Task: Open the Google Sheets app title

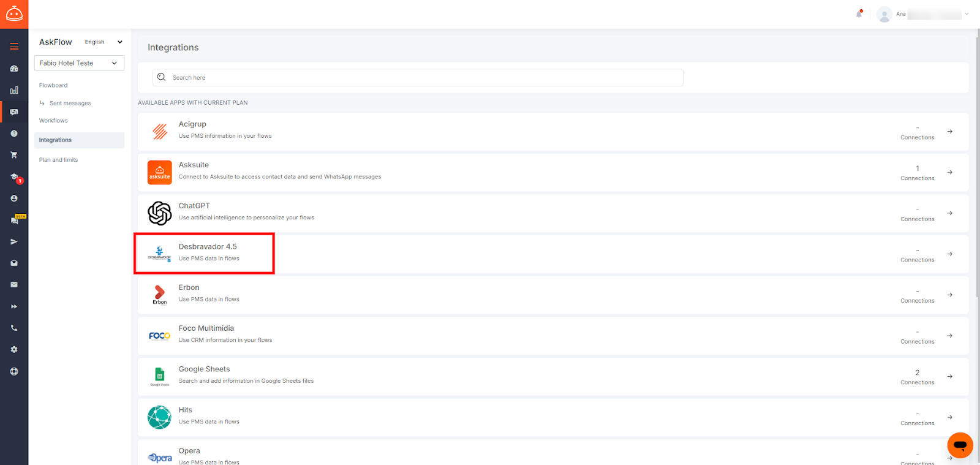Action: pos(204,369)
